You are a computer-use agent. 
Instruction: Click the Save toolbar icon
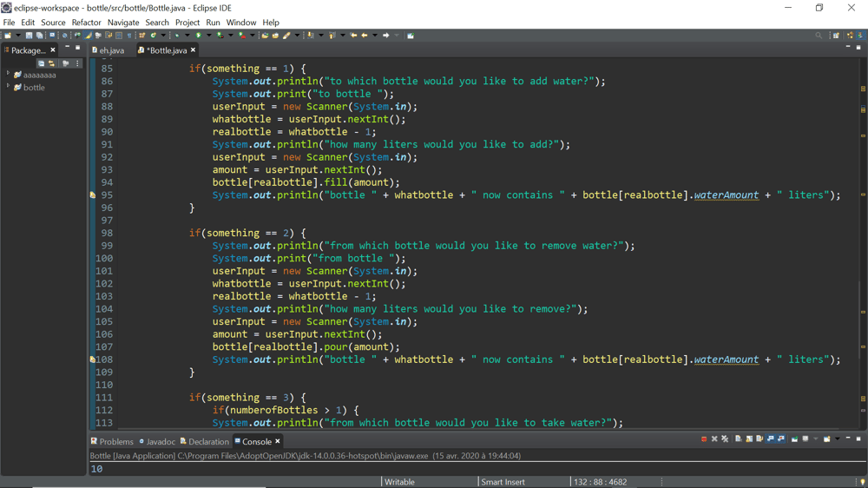[x=29, y=36]
